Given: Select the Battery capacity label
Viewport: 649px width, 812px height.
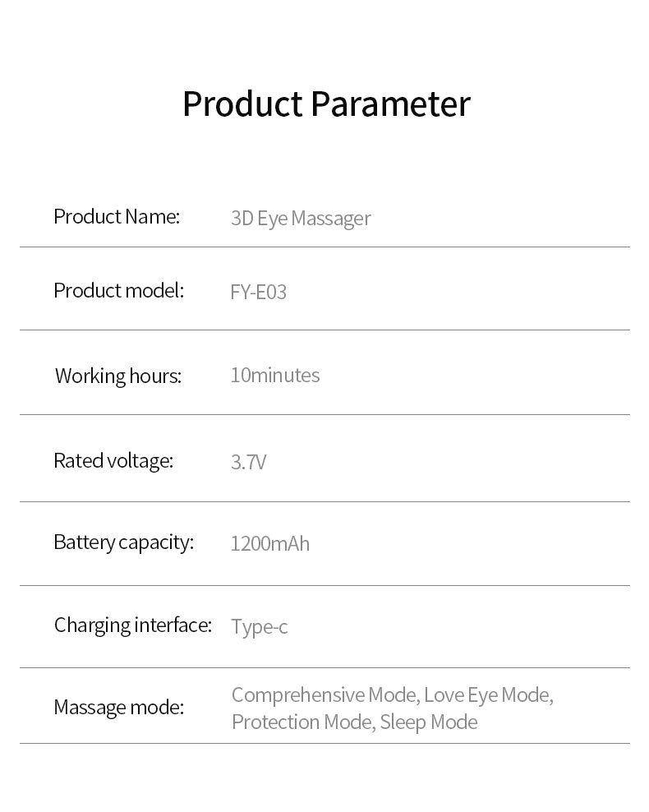Looking at the screenshot, I should (123, 542).
